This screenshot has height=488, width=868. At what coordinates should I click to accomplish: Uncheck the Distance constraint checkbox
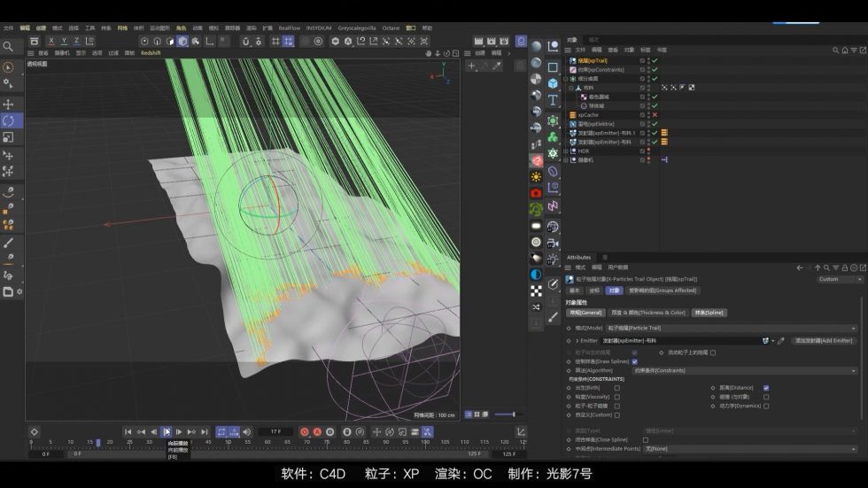pos(766,387)
